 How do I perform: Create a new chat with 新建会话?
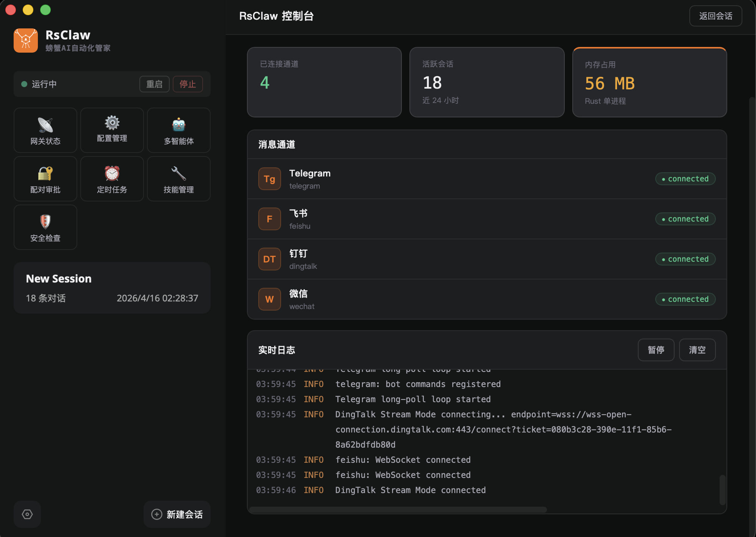(177, 514)
